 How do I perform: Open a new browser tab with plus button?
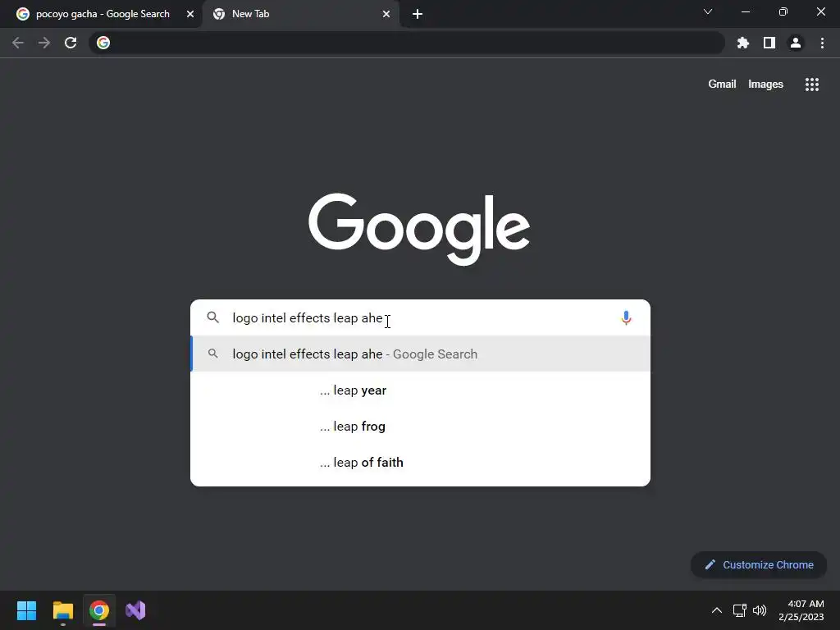(x=418, y=14)
